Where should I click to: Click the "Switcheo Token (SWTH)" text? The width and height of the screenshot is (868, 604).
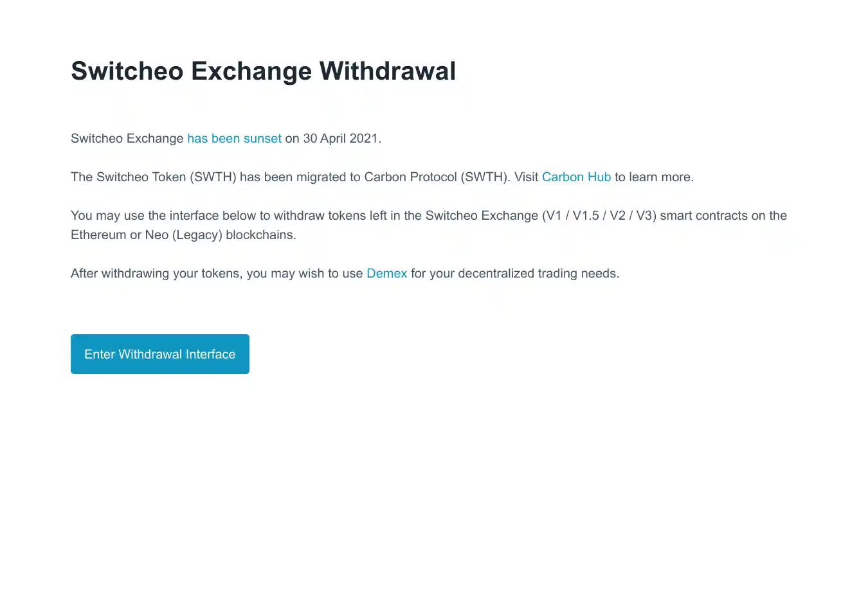(166, 177)
